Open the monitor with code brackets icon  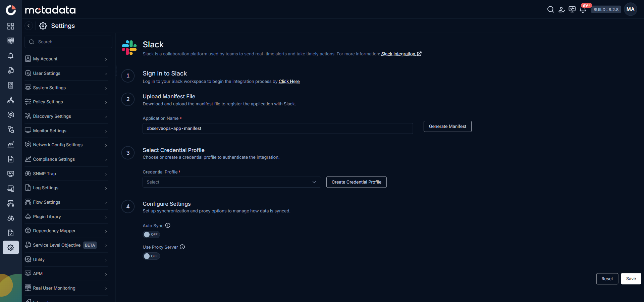coord(11,174)
